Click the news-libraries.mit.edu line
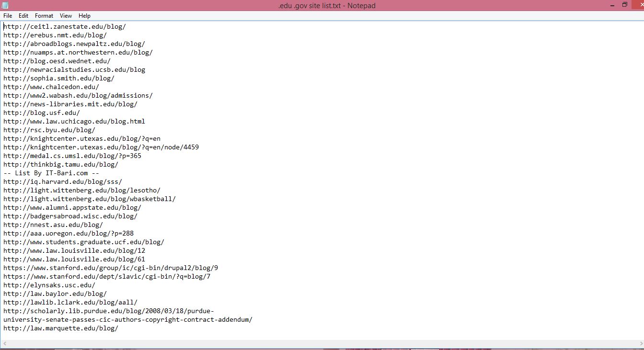 click(70, 104)
